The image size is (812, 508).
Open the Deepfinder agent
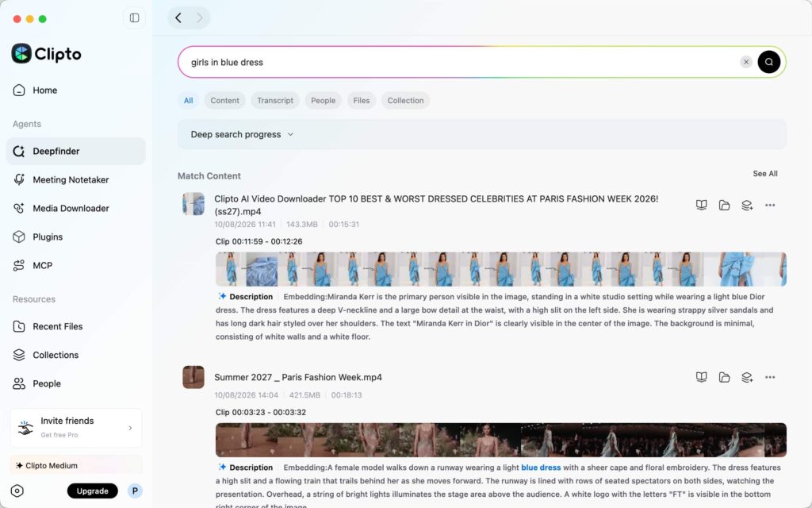tap(76, 152)
